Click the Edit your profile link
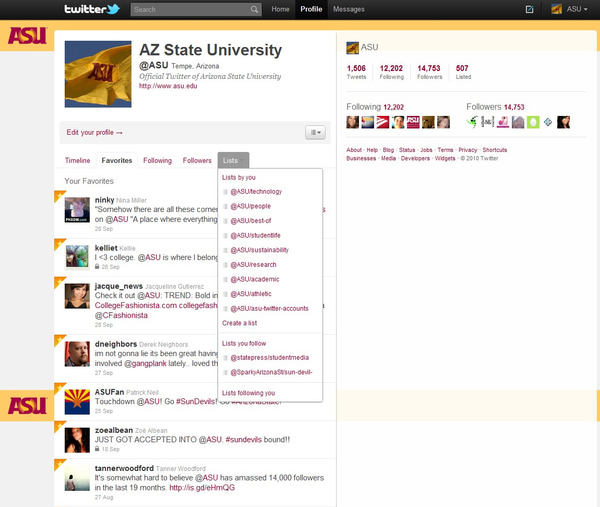 pyautogui.click(x=94, y=132)
